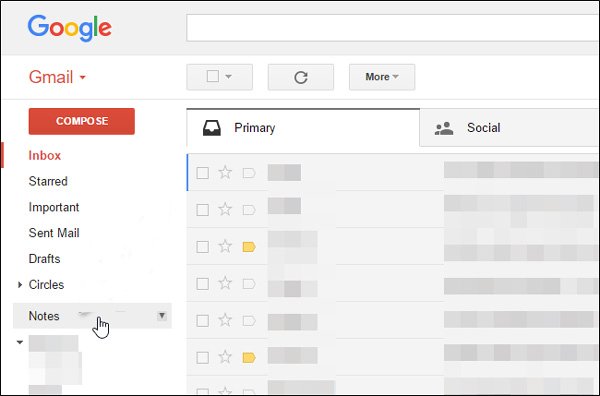Open the Starred folder
This screenshot has height=396, width=600.
coord(48,181)
